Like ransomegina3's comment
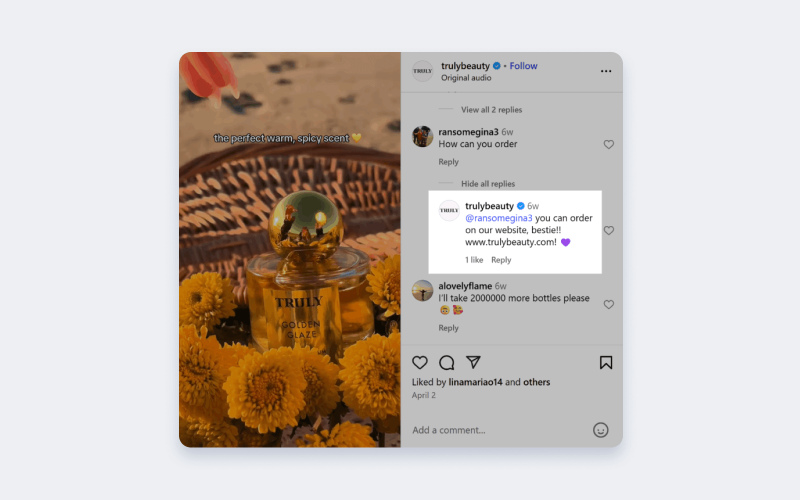 [x=609, y=144]
